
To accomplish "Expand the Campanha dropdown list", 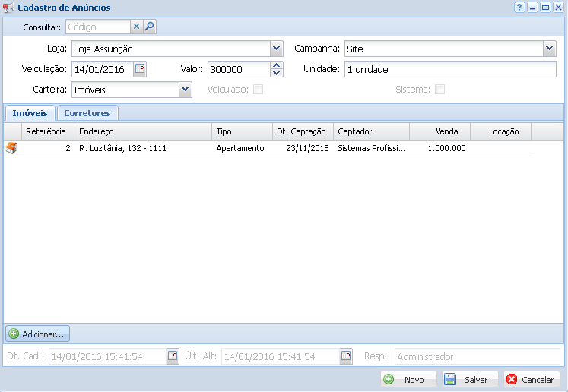I will point(550,49).
